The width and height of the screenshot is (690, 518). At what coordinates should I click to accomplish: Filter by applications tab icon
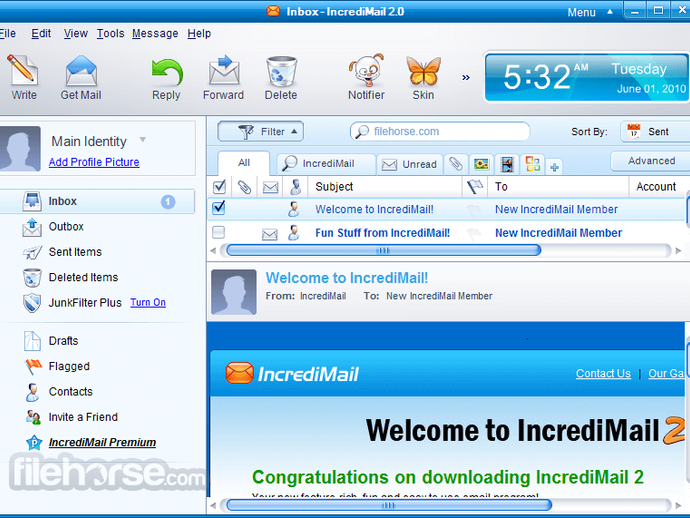(x=533, y=164)
